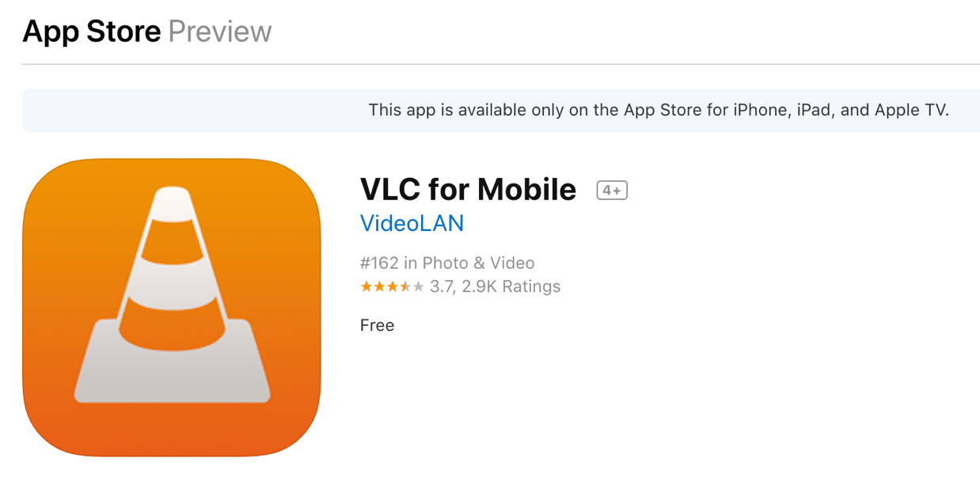The height and width of the screenshot is (488, 980).
Task: Click the 3.7, 2.9K Ratings text
Action: (495, 286)
